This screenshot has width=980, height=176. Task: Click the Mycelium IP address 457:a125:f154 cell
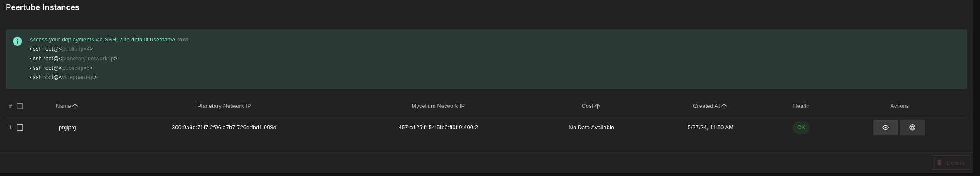point(438,128)
